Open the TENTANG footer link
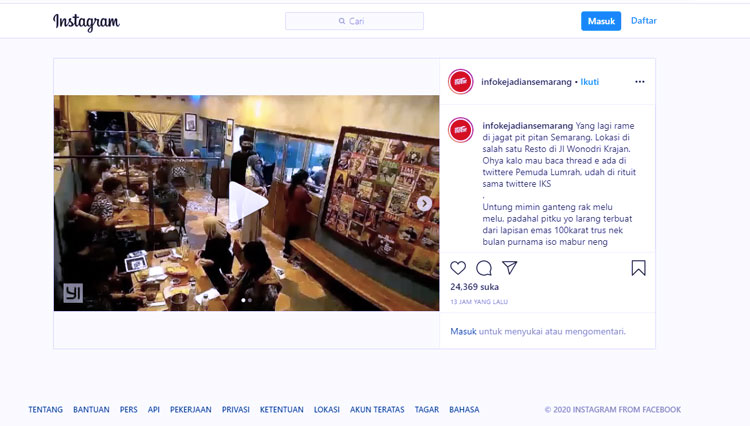This screenshot has width=750, height=426. click(45, 410)
